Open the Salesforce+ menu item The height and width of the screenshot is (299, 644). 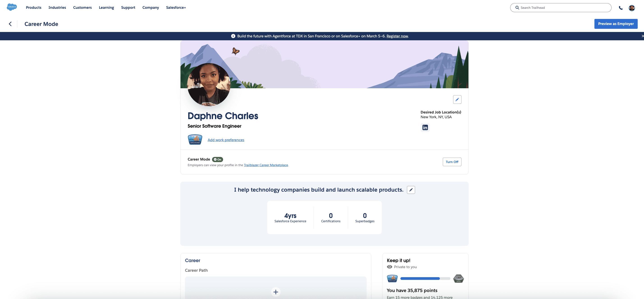tap(176, 7)
